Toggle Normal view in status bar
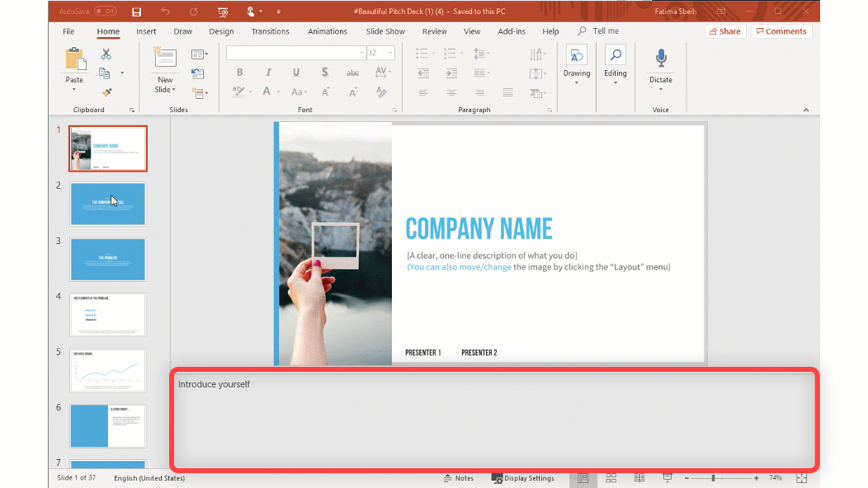This screenshot has width=868, height=488. click(583, 478)
